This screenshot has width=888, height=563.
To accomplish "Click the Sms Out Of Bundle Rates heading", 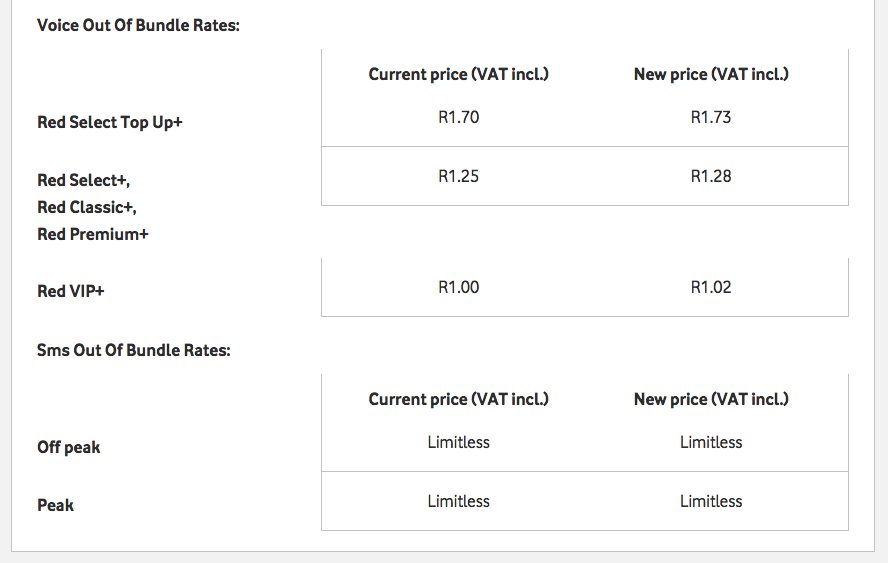I will [x=134, y=350].
